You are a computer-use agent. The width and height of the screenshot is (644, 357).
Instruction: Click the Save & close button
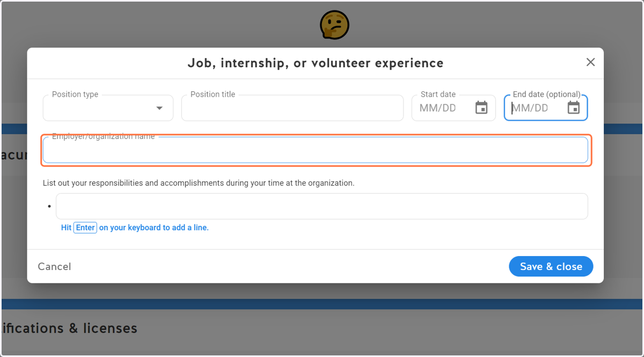point(551,267)
